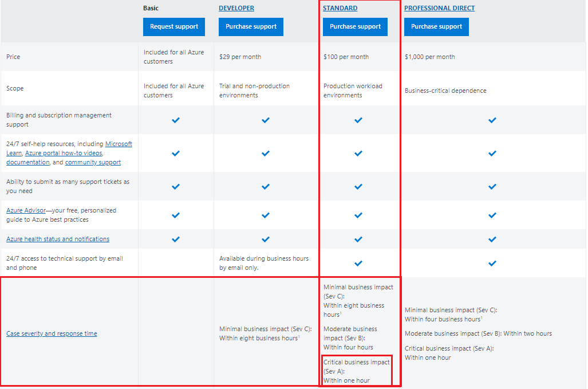Viewport: 588px width, 389px height.
Task: Open the DEVELOPER plan heading link
Action: (x=236, y=8)
